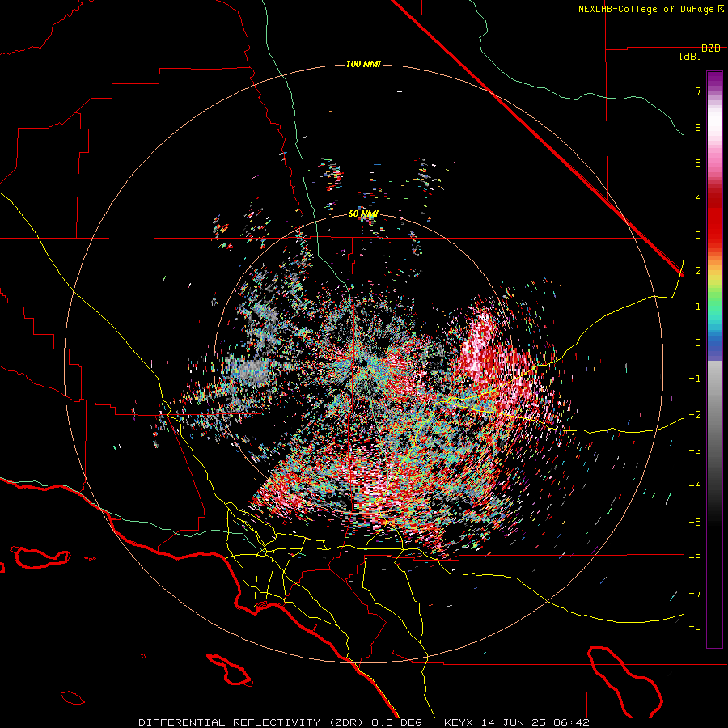
Task: Select the -6 dB scale label
Action: point(695,558)
